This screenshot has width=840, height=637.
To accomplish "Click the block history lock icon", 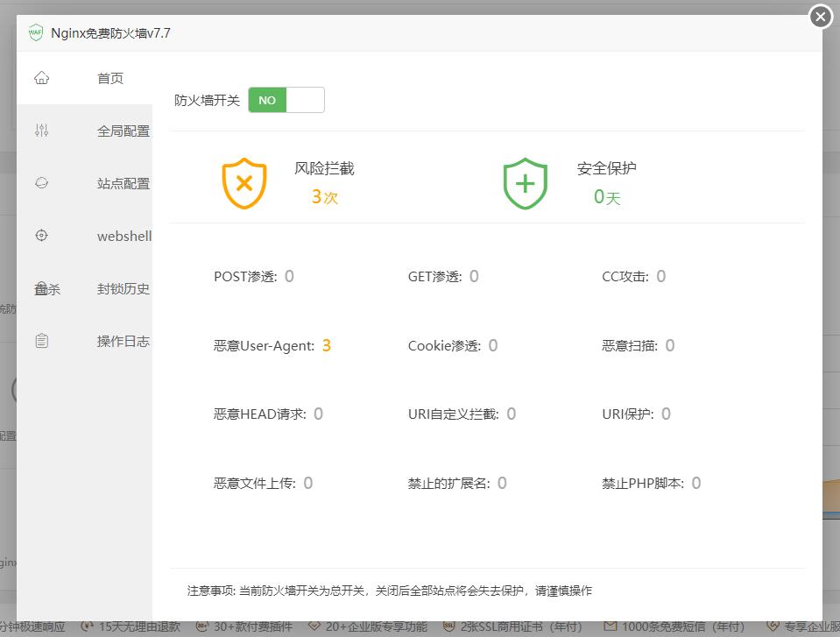I will [41, 289].
